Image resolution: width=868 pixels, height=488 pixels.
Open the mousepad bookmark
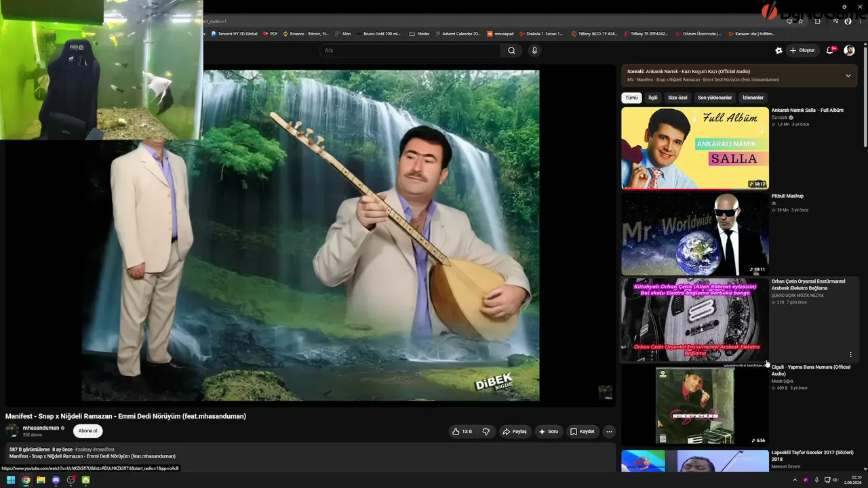(x=500, y=33)
